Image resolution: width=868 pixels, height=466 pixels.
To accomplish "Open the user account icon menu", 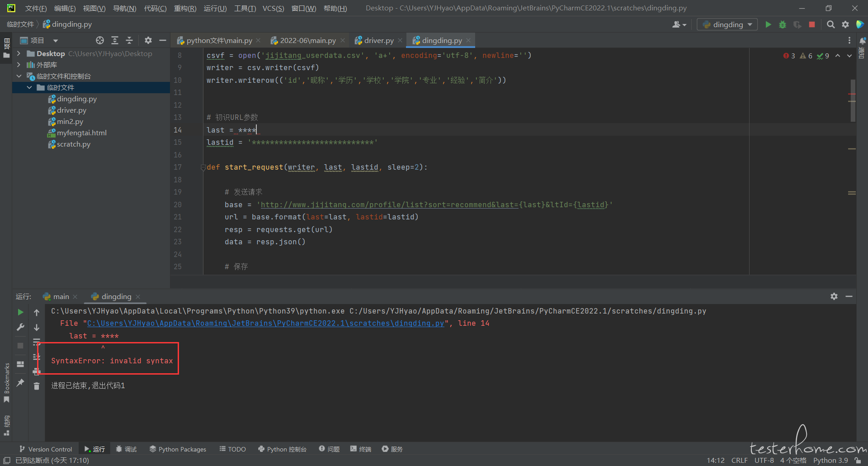I will tap(679, 24).
